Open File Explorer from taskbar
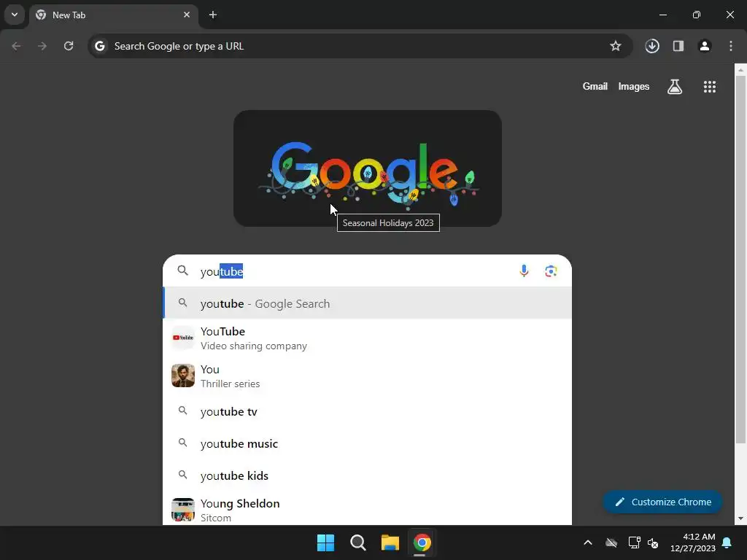This screenshot has width=747, height=560. [390, 542]
